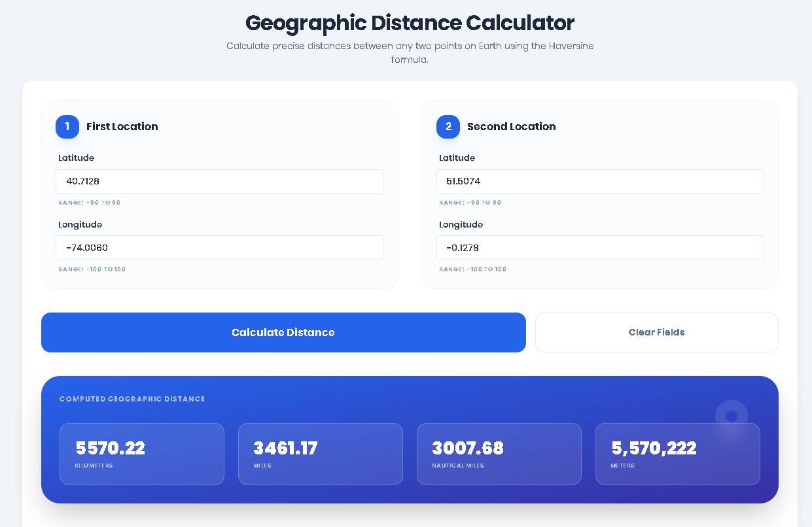Click the numbered badge for Second Location
Screen dimensions: 812x527
[x=448, y=127]
